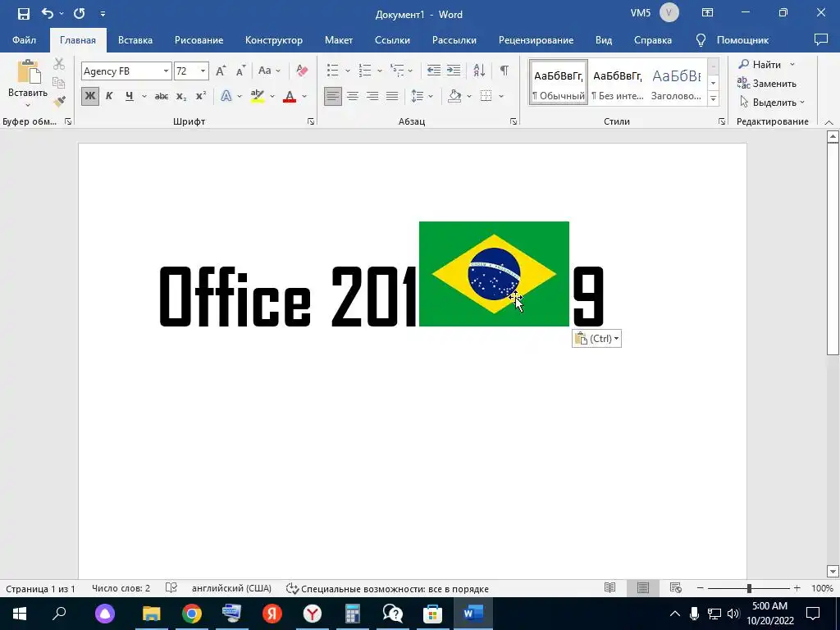Show paragraph marks with the pilcrow icon
This screenshot has width=840, height=630.
tap(504, 71)
